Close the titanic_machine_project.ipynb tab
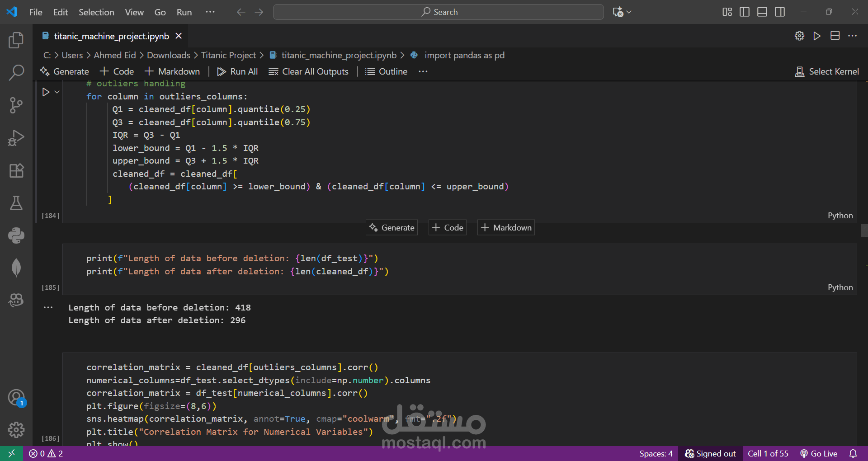 (x=179, y=36)
